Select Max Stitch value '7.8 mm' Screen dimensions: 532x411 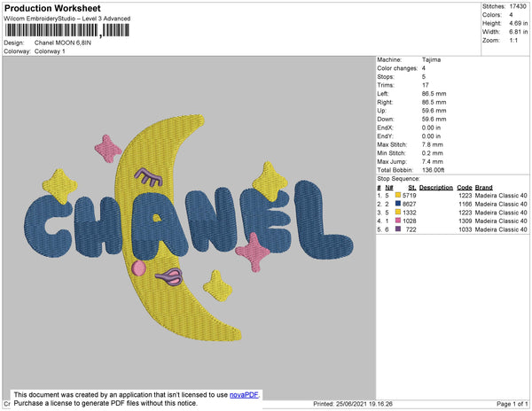pos(433,144)
